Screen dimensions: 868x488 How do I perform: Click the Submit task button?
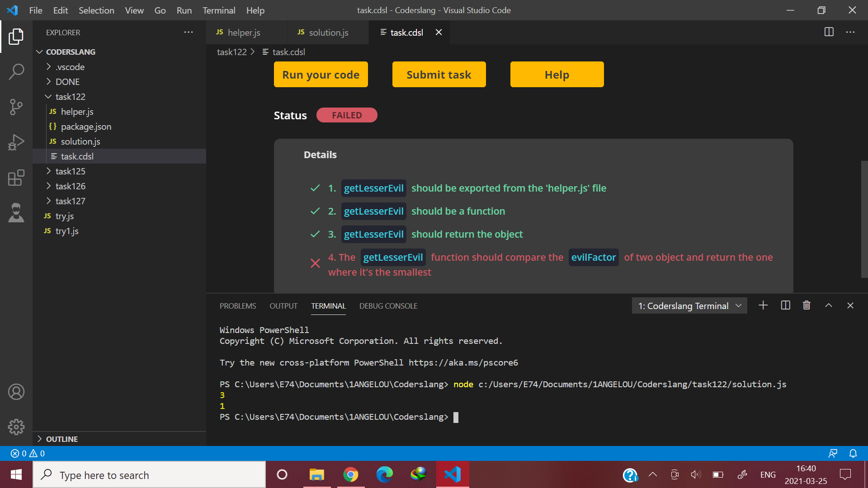(439, 75)
